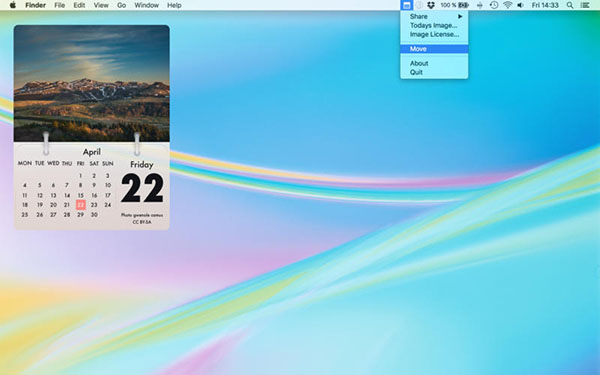Open the Time Machine menu bar icon
The width and height of the screenshot is (600, 375).
[494, 5]
